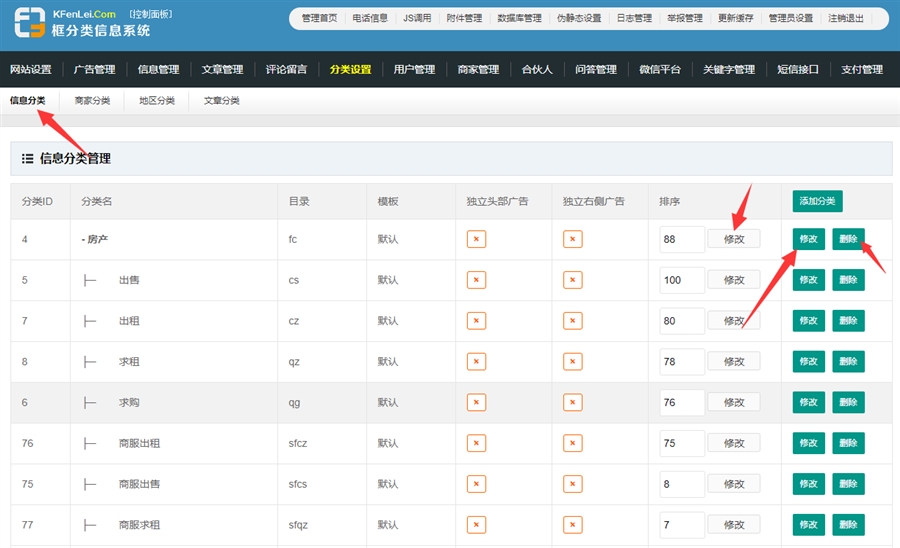Image resolution: width=900 pixels, height=548 pixels.
Task: Switch to the 地区分类 sub-tab
Action: [157, 101]
